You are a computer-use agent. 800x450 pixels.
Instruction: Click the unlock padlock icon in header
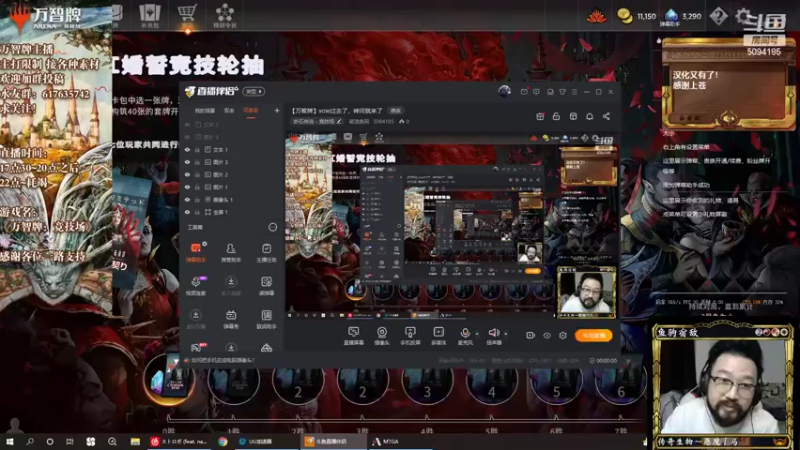click(556, 116)
